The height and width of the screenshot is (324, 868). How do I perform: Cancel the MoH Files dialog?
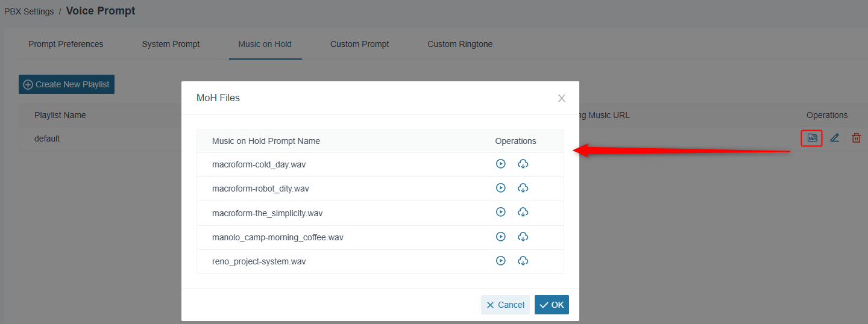(505, 305)
